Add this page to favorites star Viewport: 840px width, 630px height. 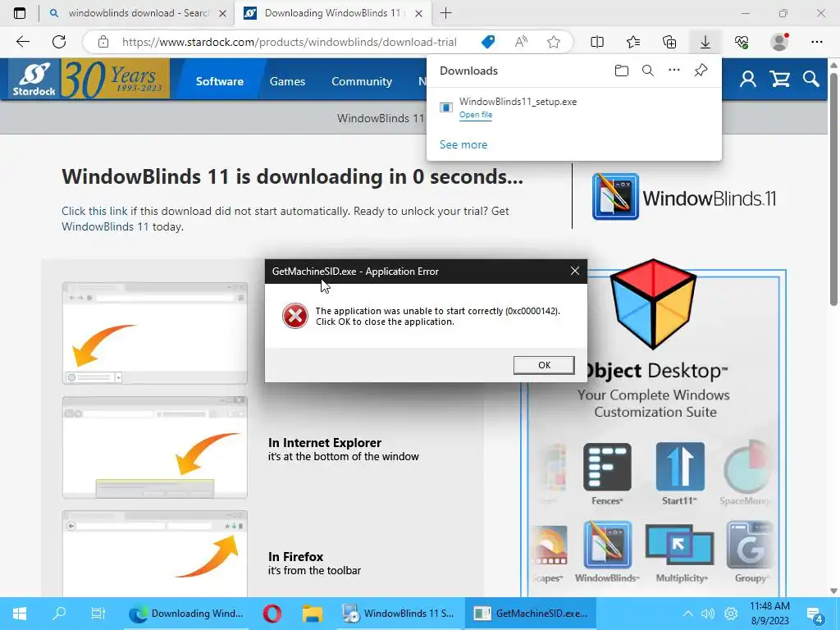[x=554, y=42]
